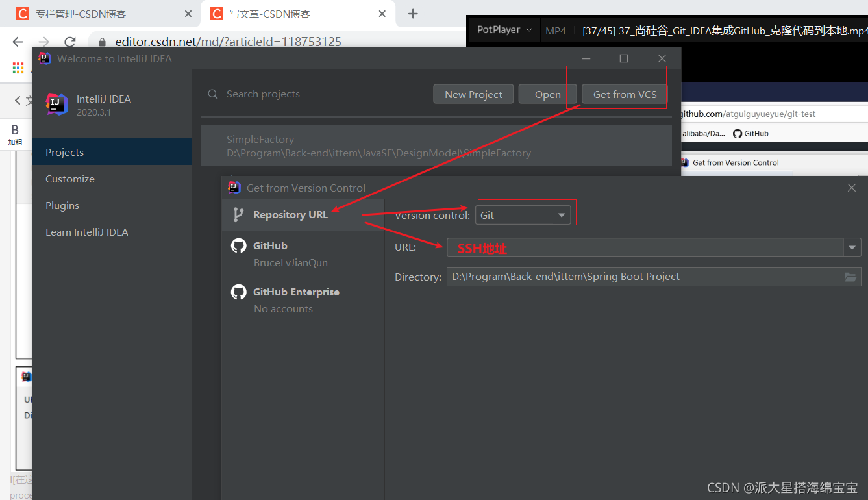The image size is (868, 500).
Task: Click the CSDN editor bold B button
Action: click(x=15, y=134)
